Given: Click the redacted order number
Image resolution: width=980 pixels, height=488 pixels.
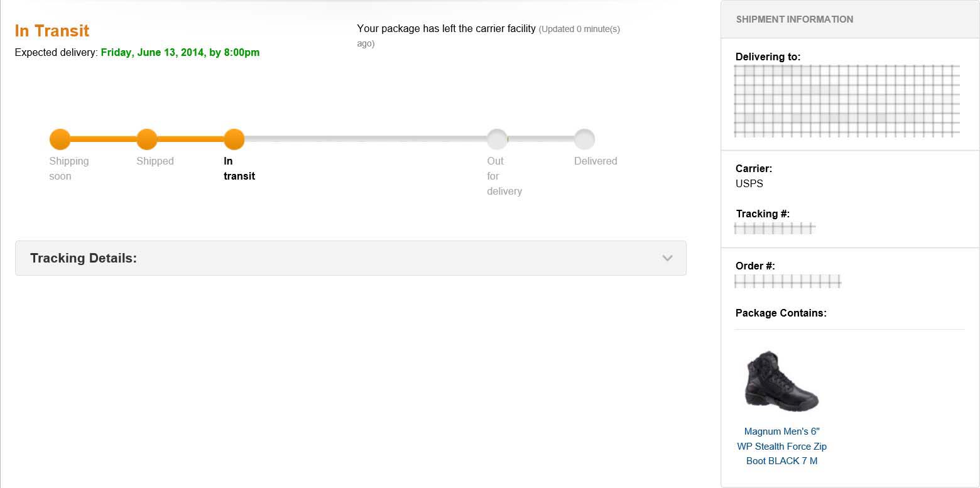Looking at the screenshot, I should (788, 281).
